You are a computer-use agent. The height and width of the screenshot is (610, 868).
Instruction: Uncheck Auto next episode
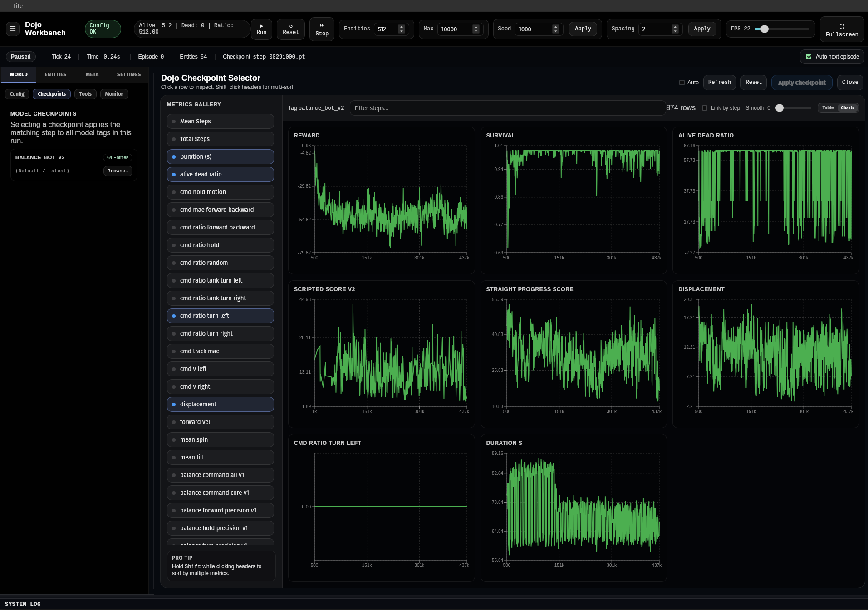808,57
